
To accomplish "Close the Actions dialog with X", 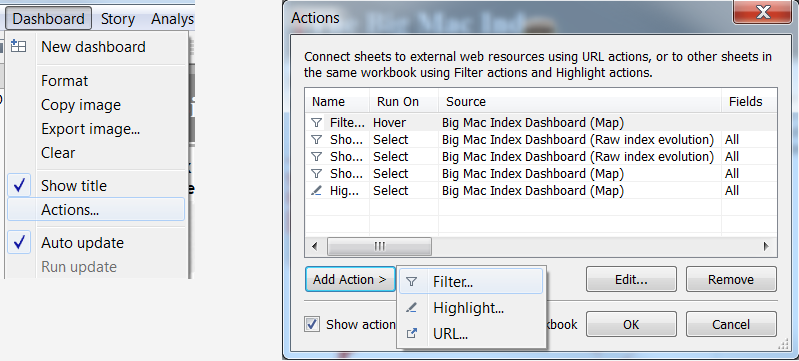I will (x=763, y=12).
